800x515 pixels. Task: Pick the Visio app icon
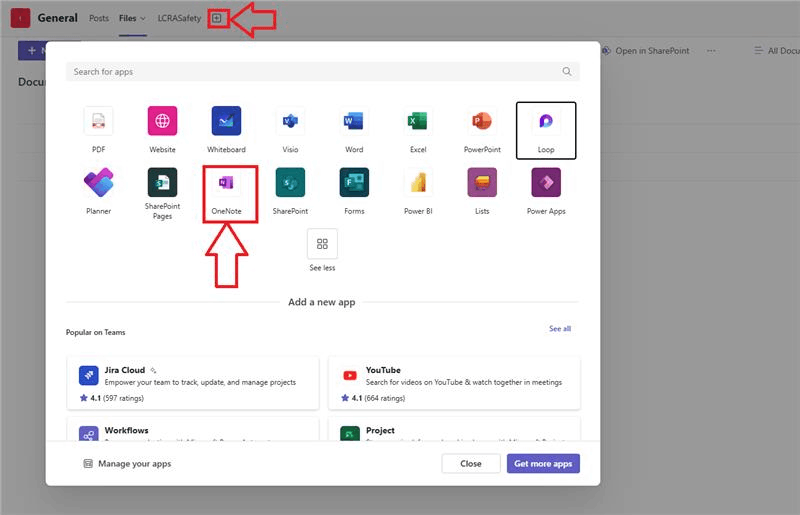click(290, 121)
